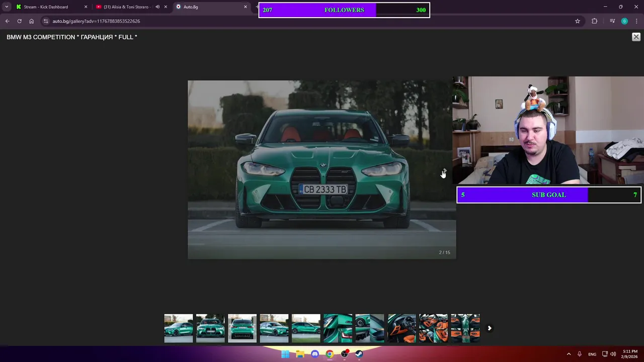View site information for auto.bg
The height and width of the screenshot is (362, 644).
[x=46, y=21]
